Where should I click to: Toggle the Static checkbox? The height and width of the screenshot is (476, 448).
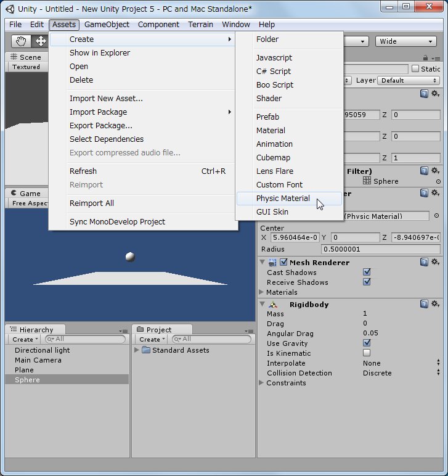tap(415, 68)
